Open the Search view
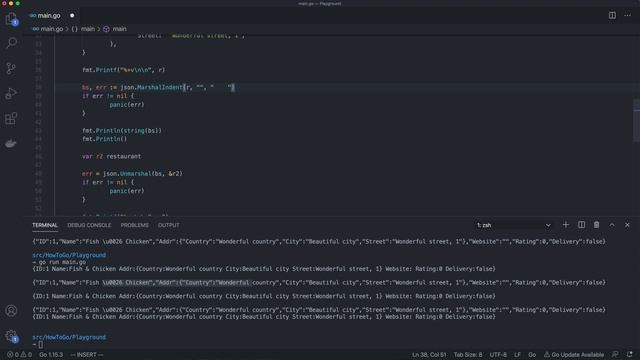Viewport: 640px width, 360px height. pyautogui.click(x=11, y=43)
